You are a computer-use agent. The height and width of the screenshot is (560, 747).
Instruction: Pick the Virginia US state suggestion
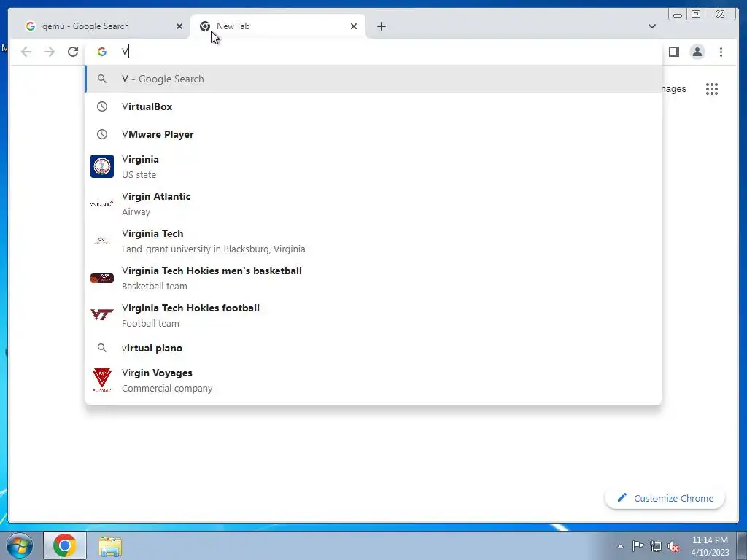373,167
